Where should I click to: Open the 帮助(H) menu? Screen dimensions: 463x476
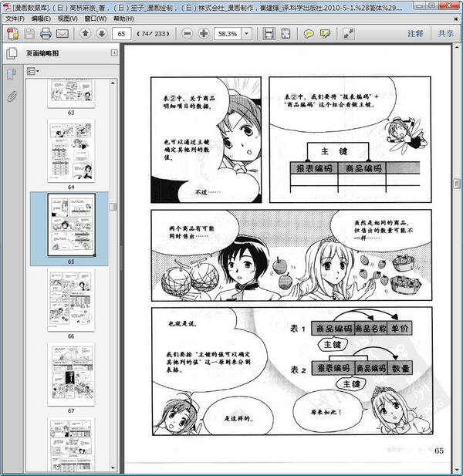pyautogui.click(x=123, y=19)
